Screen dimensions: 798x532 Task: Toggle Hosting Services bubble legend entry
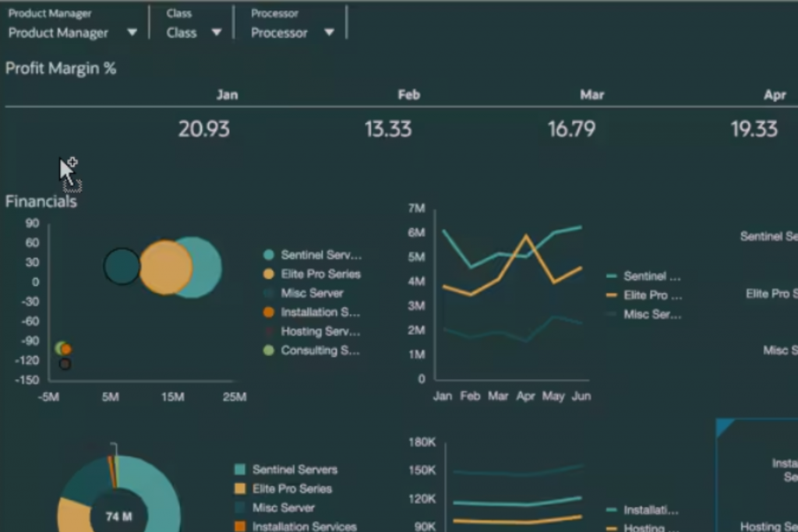coord(269,331)
